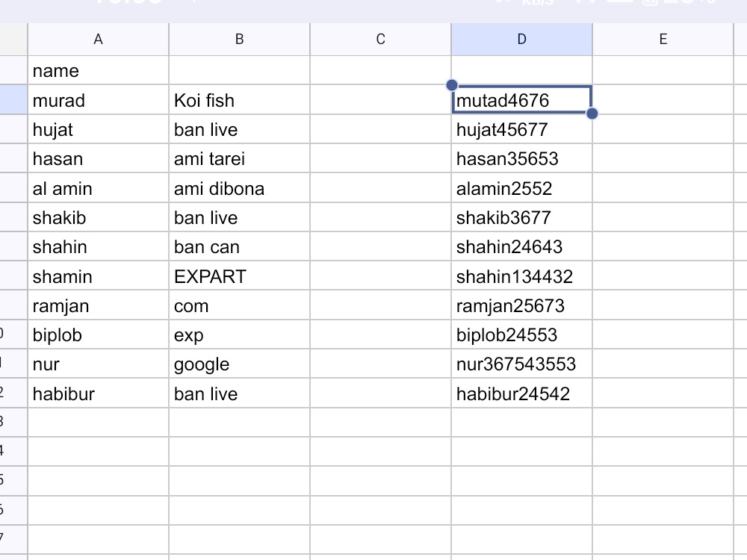The width and height of the screenshot is (747, 560).
Task: Select cell containing 'ramjan'
Action: click(98, 305)
